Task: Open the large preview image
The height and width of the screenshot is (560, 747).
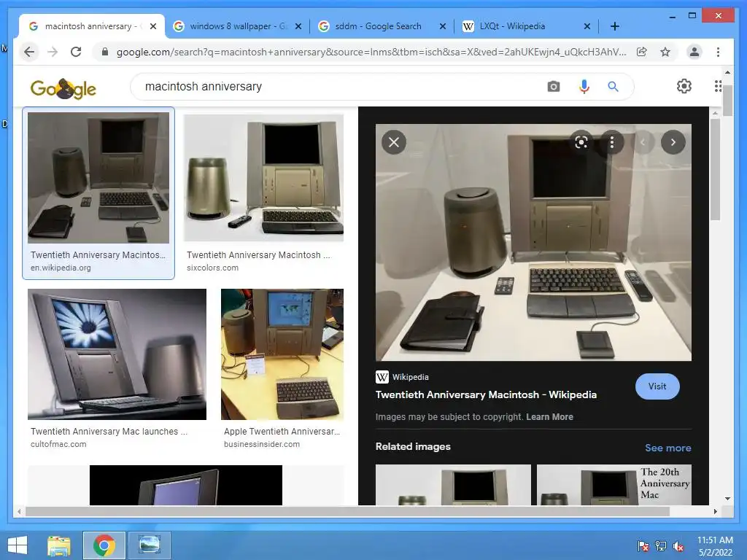Action: [x=533, y=242]
